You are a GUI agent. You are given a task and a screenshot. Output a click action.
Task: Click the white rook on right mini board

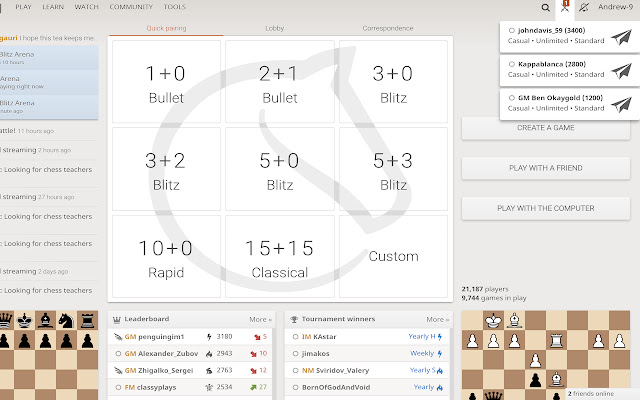click(x=556, y=340)
